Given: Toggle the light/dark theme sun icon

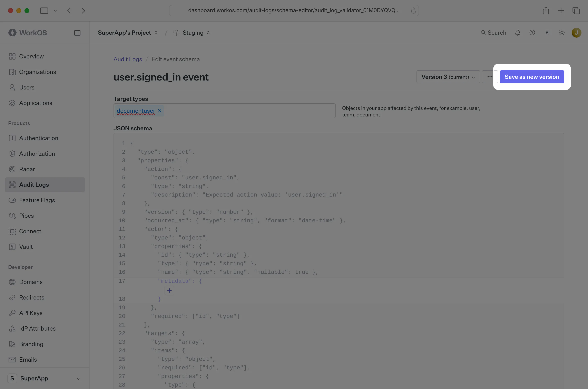Looking at the screenshot, I should [562, 33].
